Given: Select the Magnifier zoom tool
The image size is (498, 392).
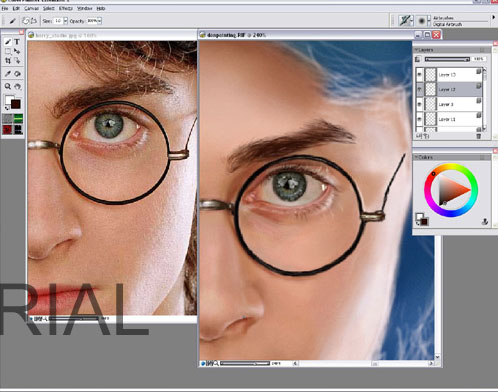Looking at the screenshot, I should pyautogui.click(x=8, y=86).
